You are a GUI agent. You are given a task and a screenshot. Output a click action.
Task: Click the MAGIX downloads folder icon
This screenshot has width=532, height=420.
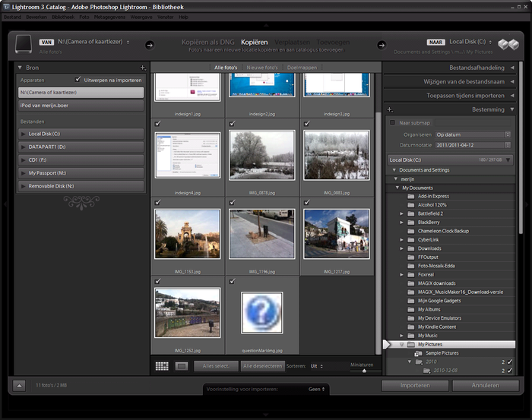click(411, 283)
